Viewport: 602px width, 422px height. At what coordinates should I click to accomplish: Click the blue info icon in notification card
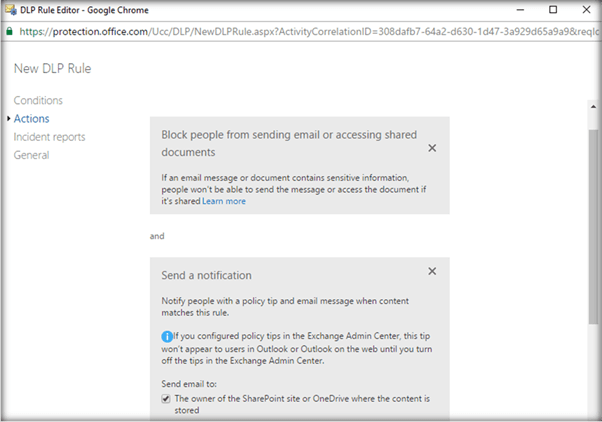[167, 336]
